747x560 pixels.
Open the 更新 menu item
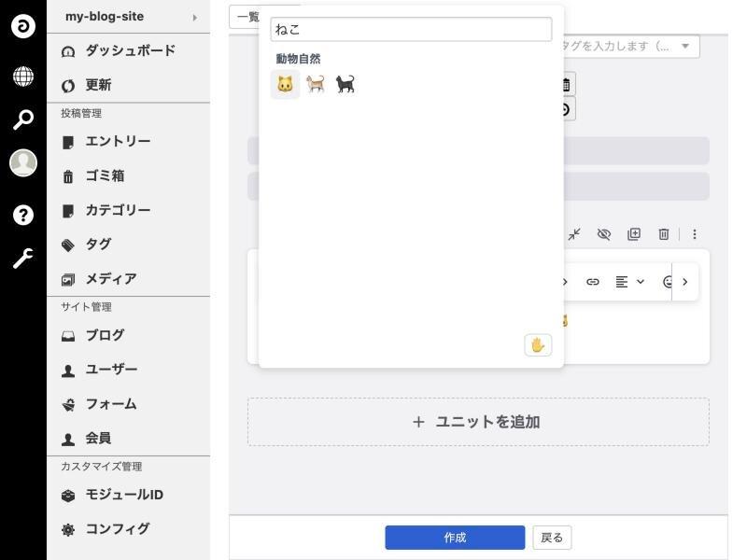click(x=129, y=85)
